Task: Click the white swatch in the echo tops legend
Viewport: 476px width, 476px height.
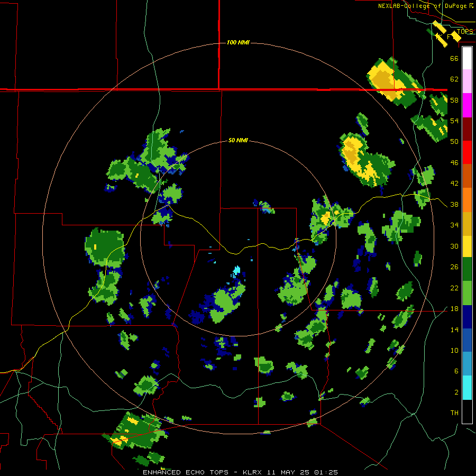Action: [x=467, y=58]
